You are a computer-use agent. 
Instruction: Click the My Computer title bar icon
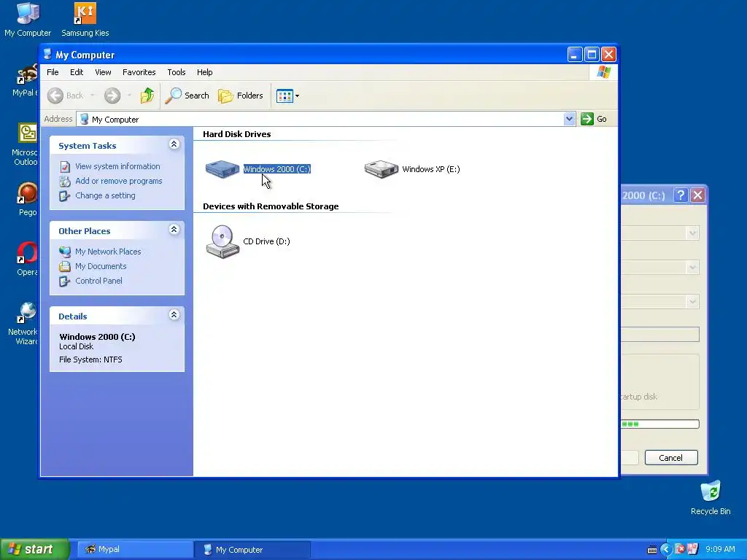tap(47, 55)
